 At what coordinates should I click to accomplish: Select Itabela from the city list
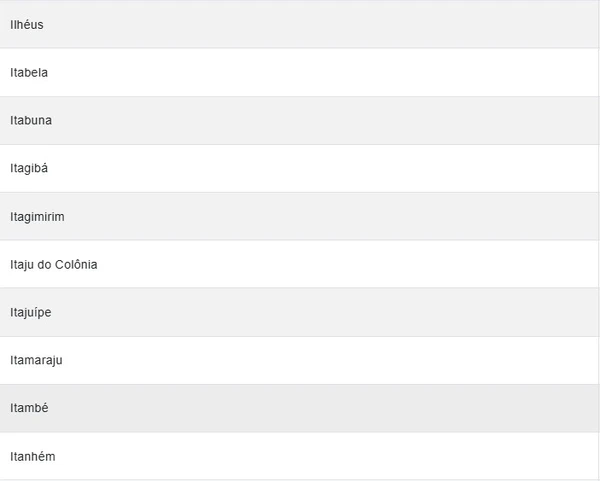coord(29,72)
